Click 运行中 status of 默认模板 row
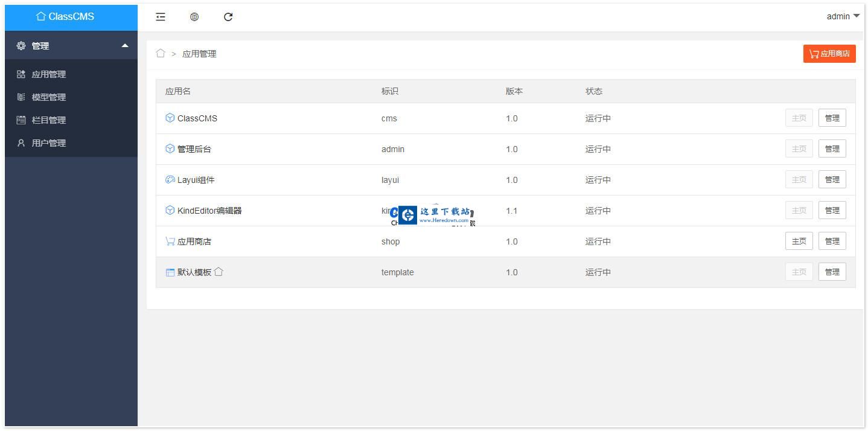This screenshot has height=431, width=868. pyautogui.click(x=598, y=272)
